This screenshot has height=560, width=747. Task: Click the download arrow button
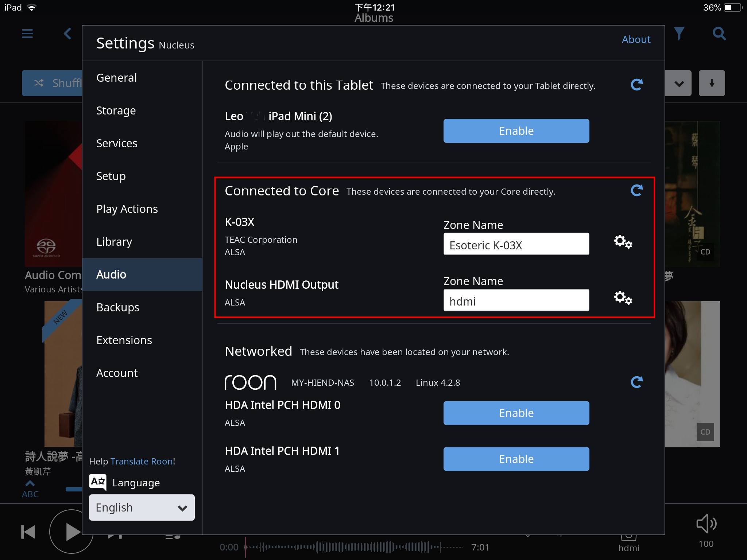(712, 83)
